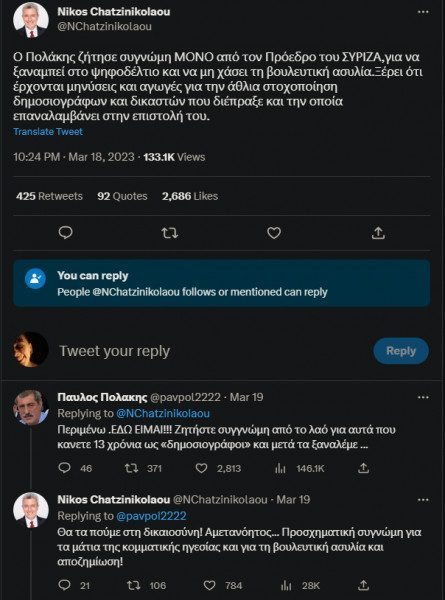445x600 pixels.
Task: Like the main tweet with the heart icon
Action: pyautogui.click(x=274, y=233)
